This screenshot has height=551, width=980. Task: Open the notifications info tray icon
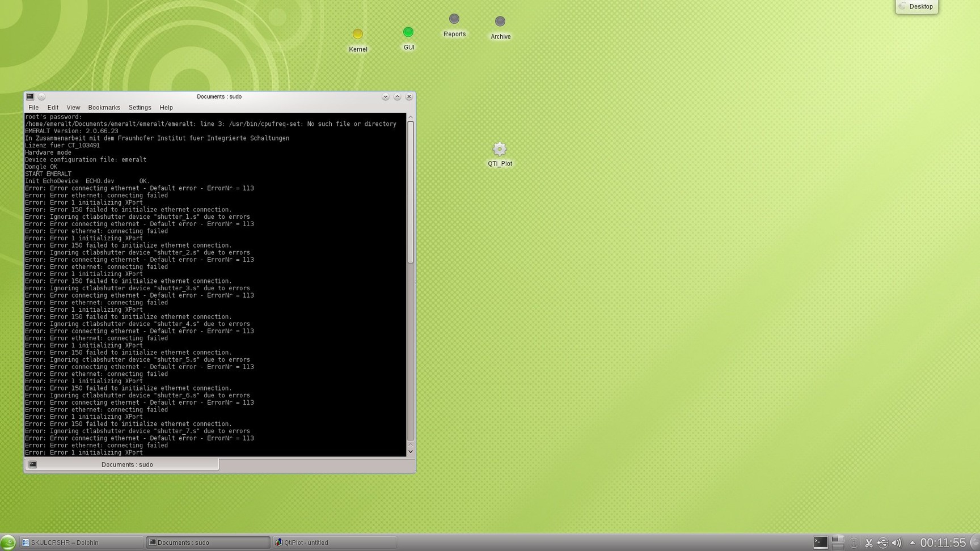point(854,543)
